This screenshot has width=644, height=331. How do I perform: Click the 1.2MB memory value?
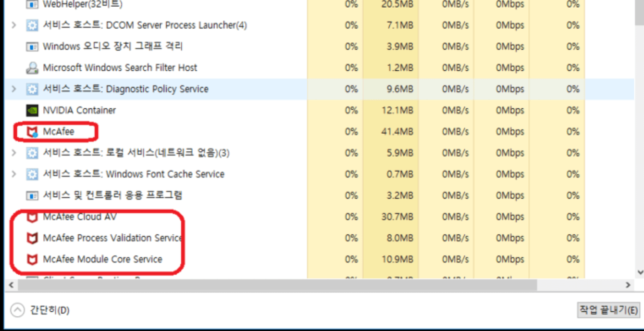(400, 68)
